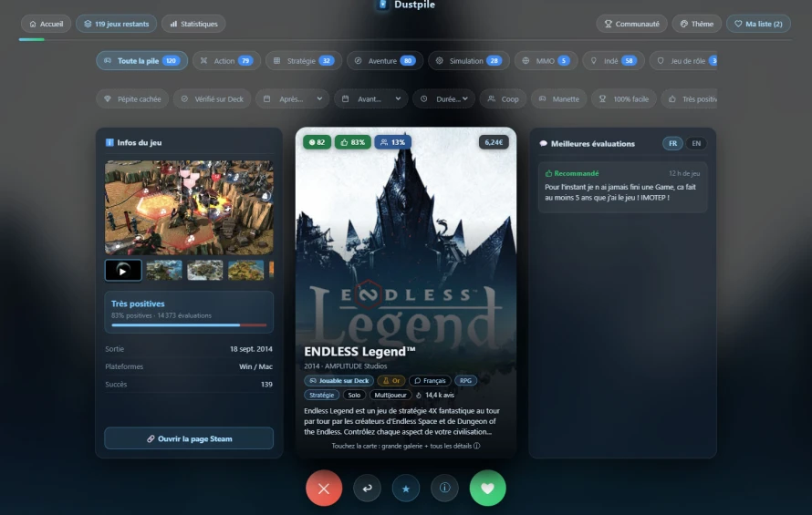
Task: Filter by the Simulation category
Action: [469, 60]
